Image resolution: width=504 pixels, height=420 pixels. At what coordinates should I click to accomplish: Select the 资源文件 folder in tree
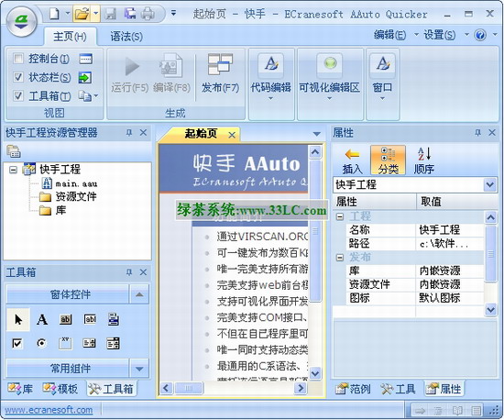[76, 196]
